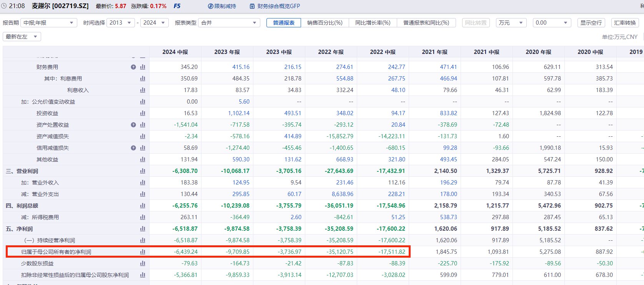Screen dimensions: 644x285
Task: Select the 2020 中报 column header
Action: point(591,52)
